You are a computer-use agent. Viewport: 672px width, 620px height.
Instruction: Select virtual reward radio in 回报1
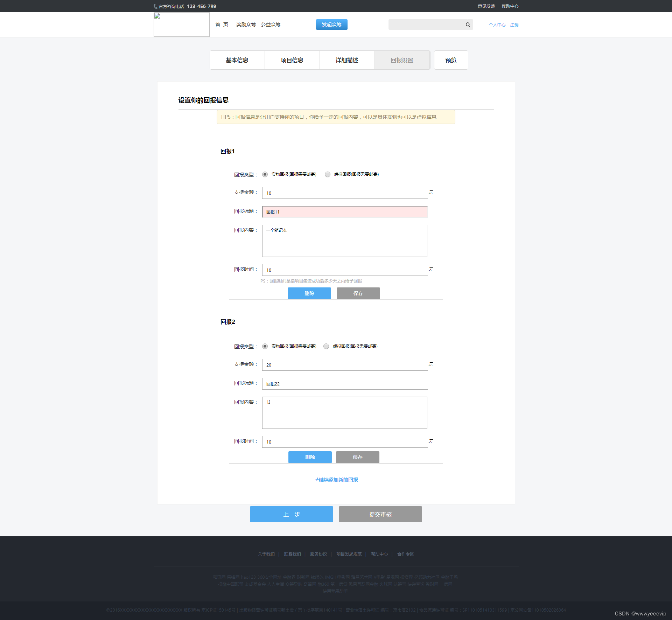328,174
